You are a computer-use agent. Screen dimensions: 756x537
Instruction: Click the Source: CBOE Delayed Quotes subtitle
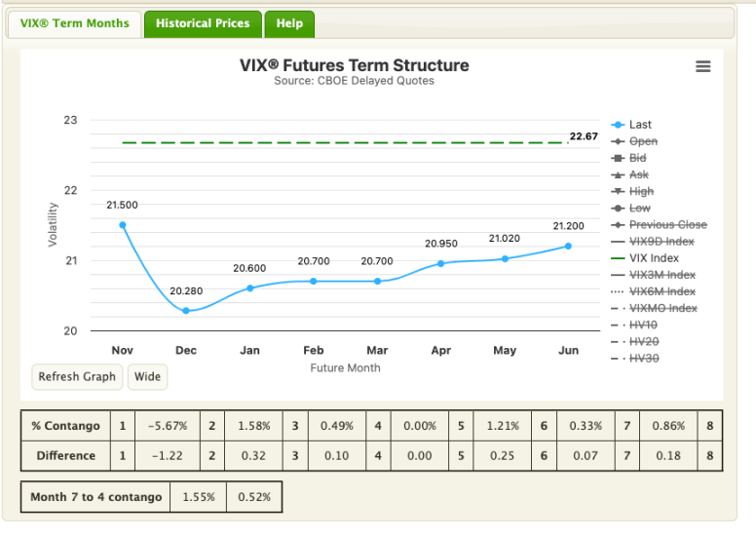(354, 81)
